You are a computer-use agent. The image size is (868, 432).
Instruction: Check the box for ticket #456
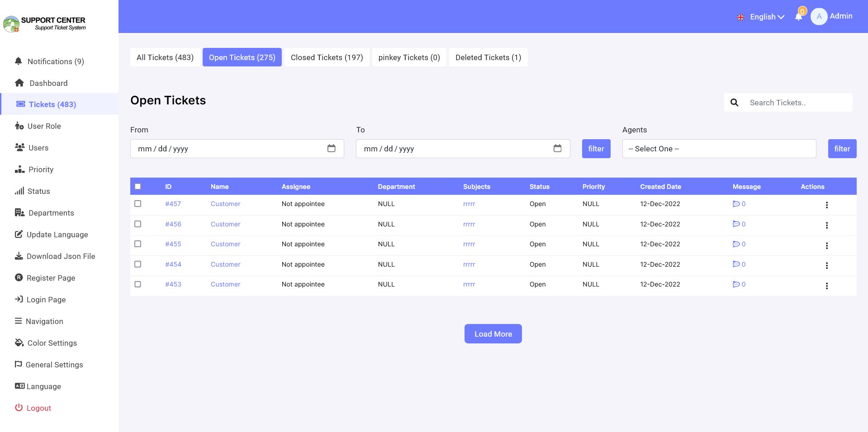[x=138, y=224]
